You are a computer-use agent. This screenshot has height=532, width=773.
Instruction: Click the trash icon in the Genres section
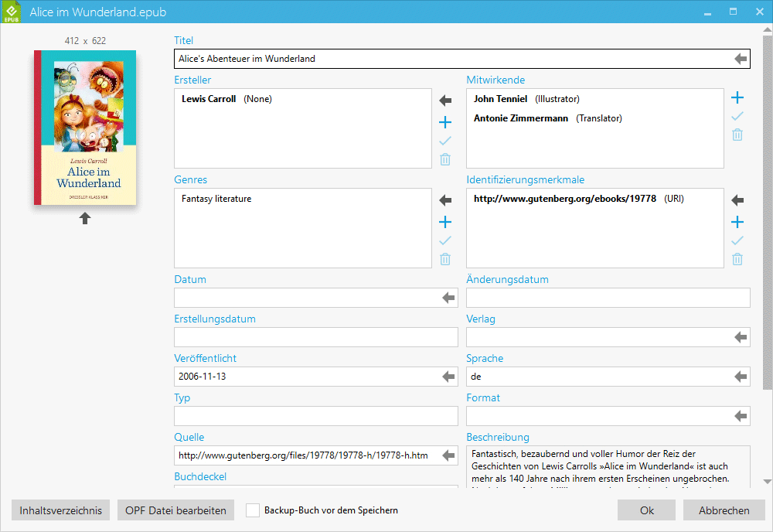pos(445,259)
